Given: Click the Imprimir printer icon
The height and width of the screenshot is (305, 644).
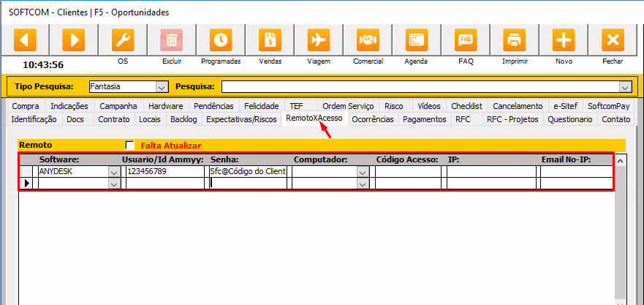Looking at the screenshot, I should pyautogui.click(x=515, y=39).
